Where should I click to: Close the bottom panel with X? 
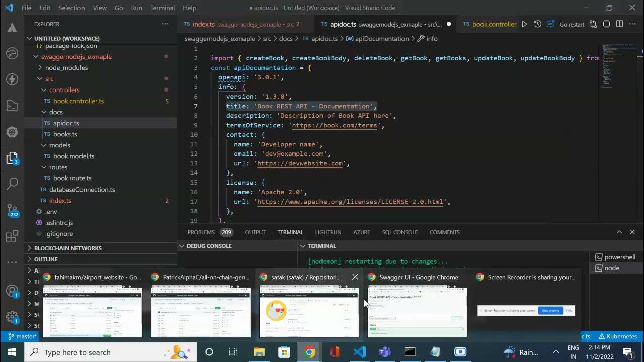click(x=632, y=232)
